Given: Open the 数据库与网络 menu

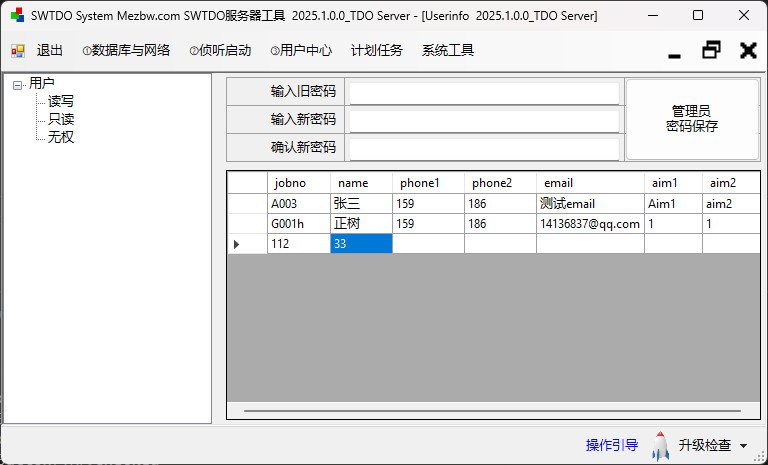Looking at the screenshot, I should point(126,51).
